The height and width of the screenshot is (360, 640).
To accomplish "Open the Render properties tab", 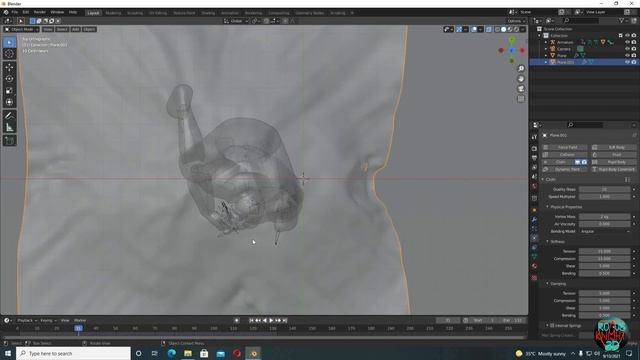I will (x=534, y=149).
